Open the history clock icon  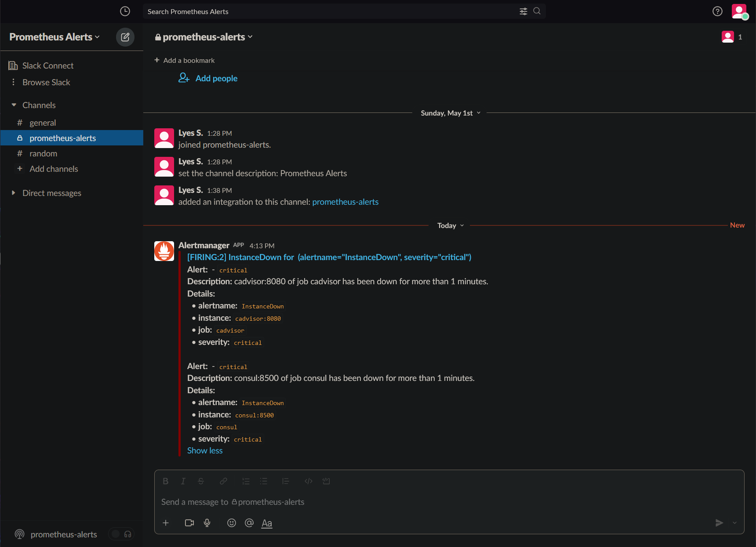(x=125, y=11)
